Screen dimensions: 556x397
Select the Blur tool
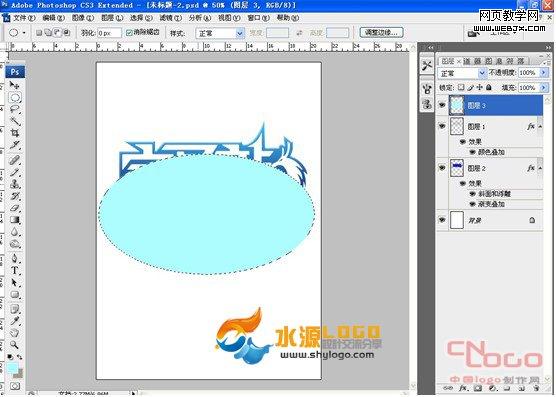[x=15, y=232]
